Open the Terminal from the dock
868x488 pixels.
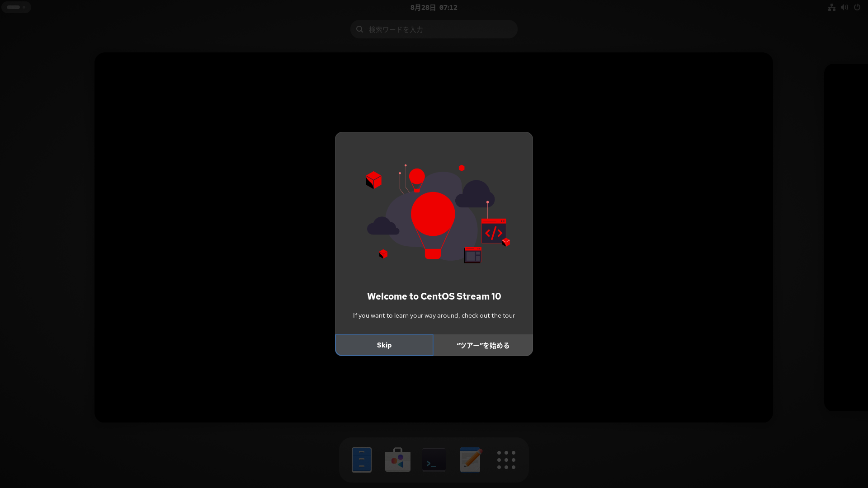(434, 460)
